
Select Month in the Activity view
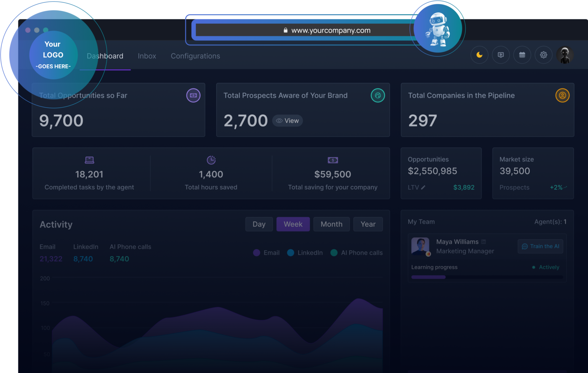click(x=332, y=224)
